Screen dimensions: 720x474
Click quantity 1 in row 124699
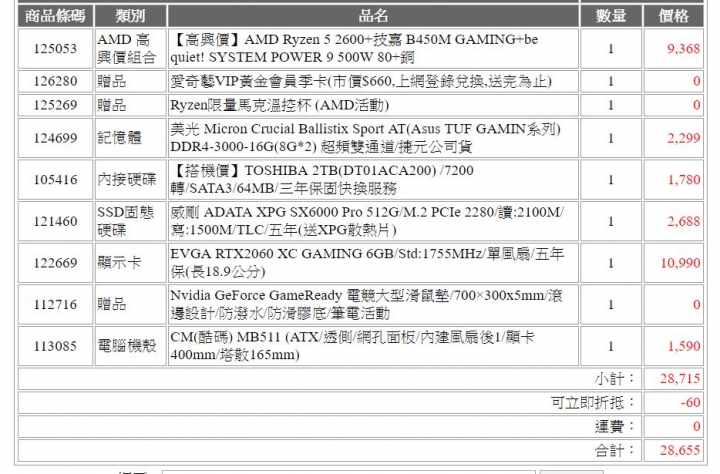(x=611, y=138)
